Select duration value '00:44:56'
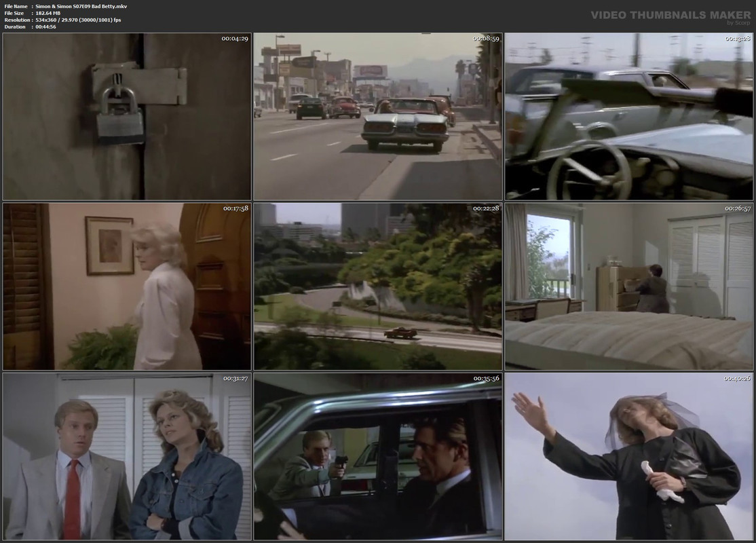Viewport: 756px width, 543px height. (x=45, y=26)
